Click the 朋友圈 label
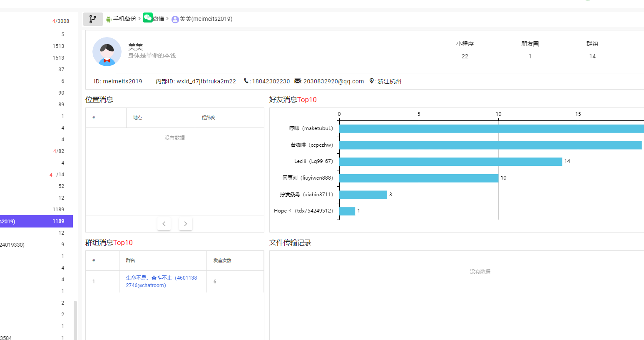Image resolution: width=644 pixels, height=340 pixels. point(530,44)
